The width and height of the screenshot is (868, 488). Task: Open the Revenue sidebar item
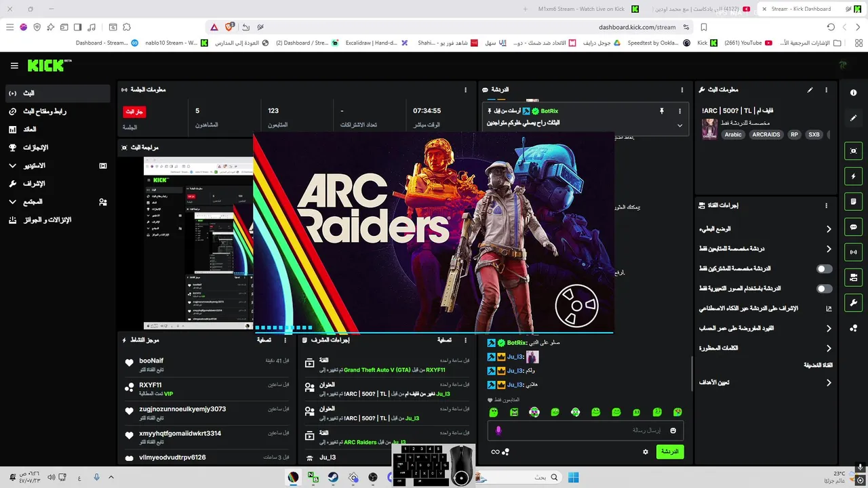coord(58,129)
